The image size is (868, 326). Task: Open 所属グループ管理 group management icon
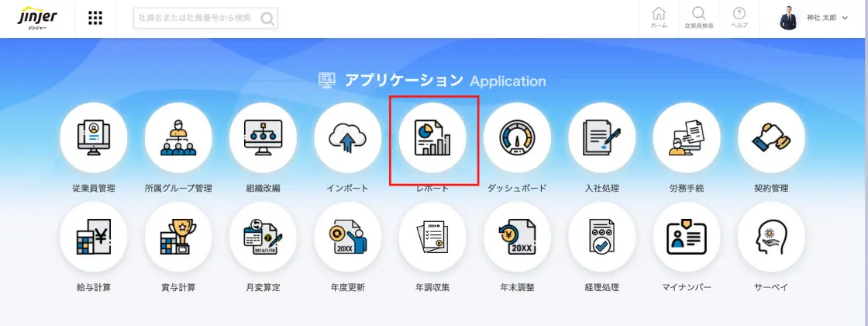178,137
